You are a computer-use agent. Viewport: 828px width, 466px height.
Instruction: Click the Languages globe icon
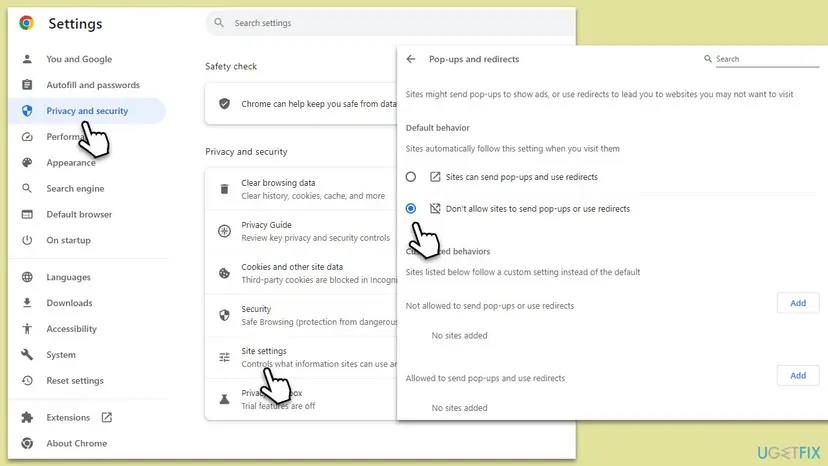[x=27, y=277]
